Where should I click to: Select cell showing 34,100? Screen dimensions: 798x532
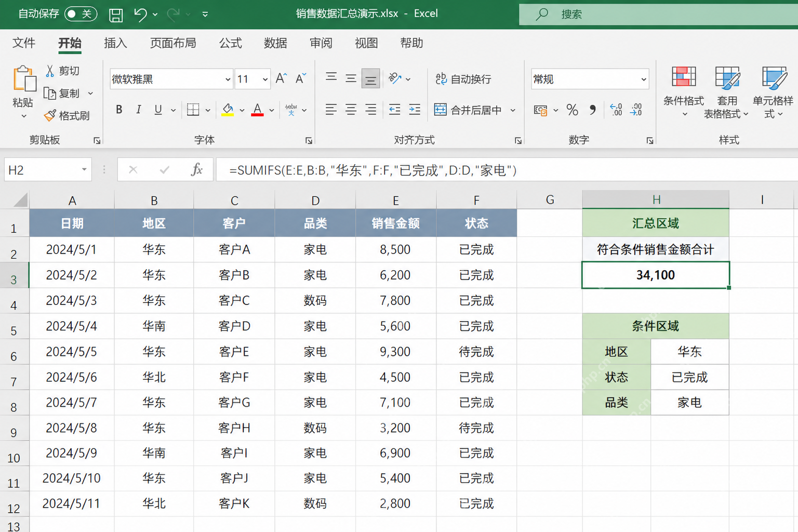coord(656,275)
